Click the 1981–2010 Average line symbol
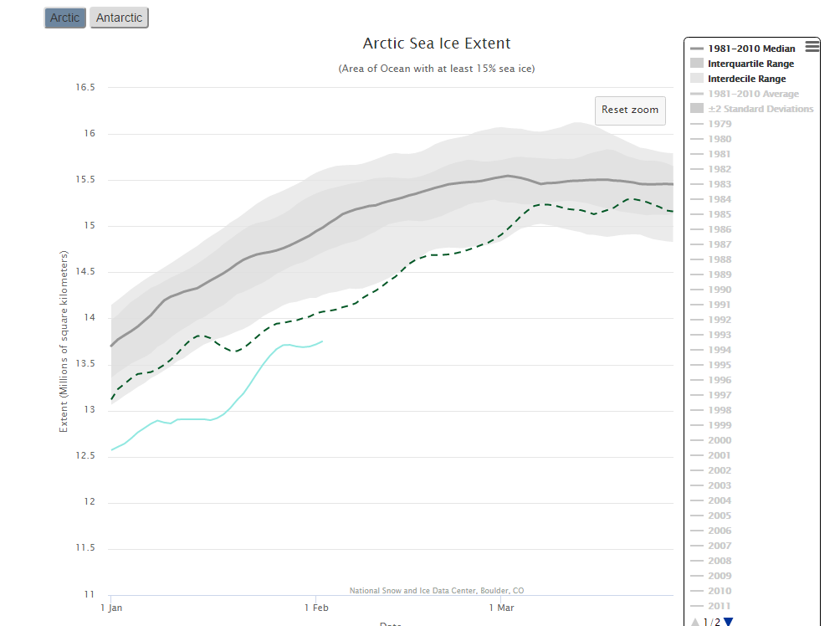Image resolution: width=840 pixels, height=626 pixels. tap(697, 94)
